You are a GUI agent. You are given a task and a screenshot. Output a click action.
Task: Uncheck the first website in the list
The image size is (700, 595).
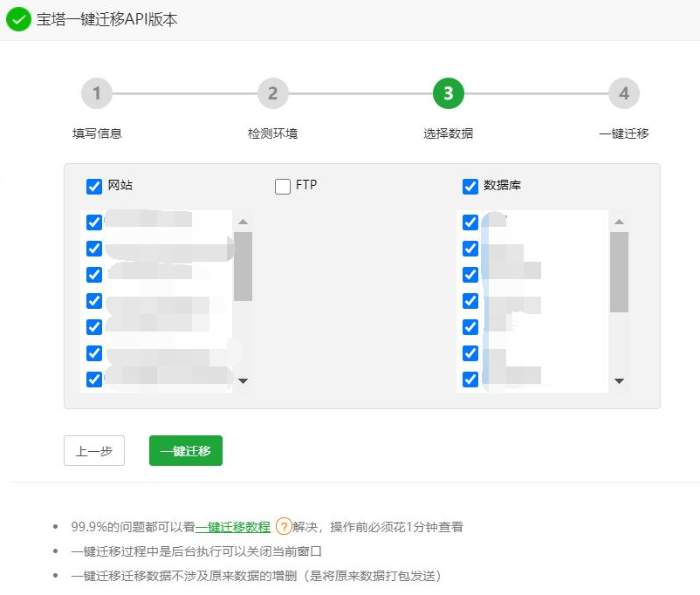point(93,222)
